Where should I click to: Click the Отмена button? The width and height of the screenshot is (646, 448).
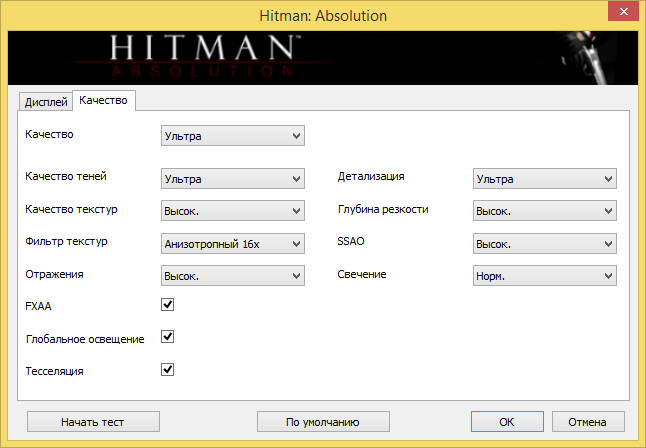click(x=587, y=421)
